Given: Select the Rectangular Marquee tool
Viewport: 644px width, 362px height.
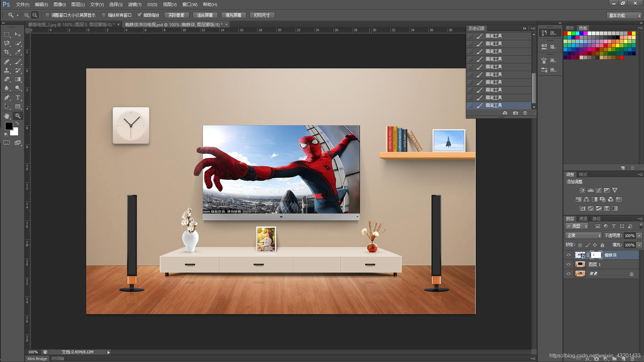Looking at the screenshot, I should tap(7, 35).
